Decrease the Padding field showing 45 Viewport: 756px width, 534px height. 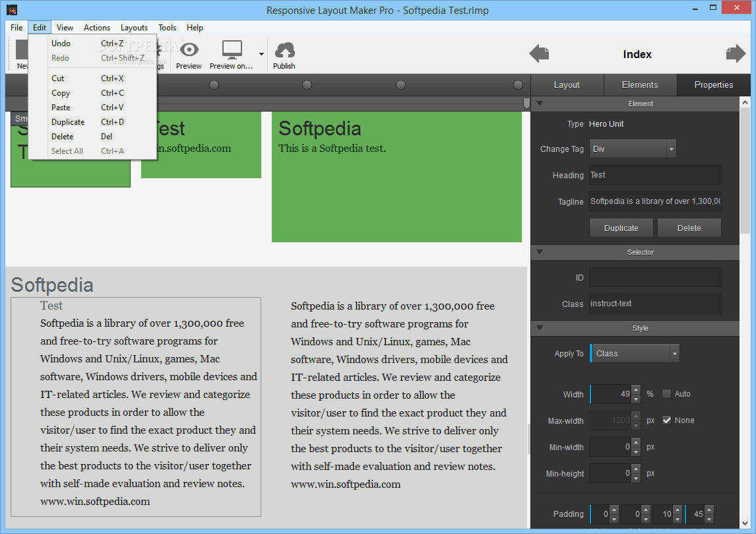point(709,519)
